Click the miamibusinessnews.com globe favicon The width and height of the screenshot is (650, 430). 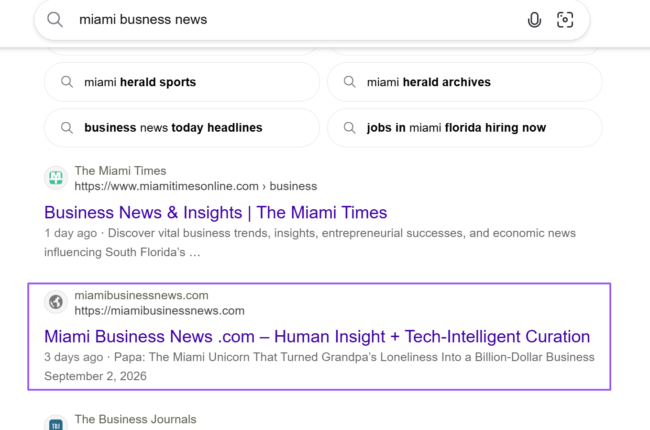(x=56, y=302)
